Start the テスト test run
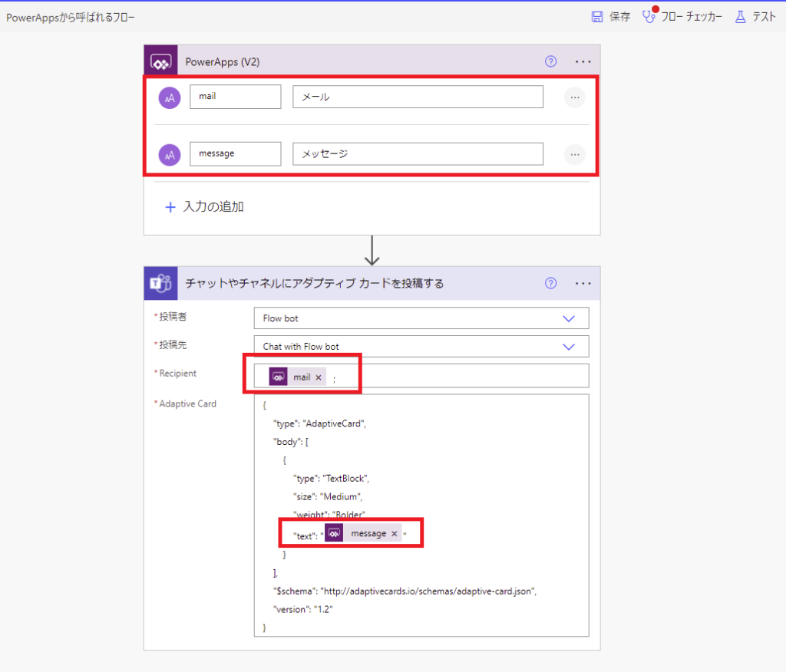This screenshot has height=672, width=786. pyautogui.click(x=755, y=17)
